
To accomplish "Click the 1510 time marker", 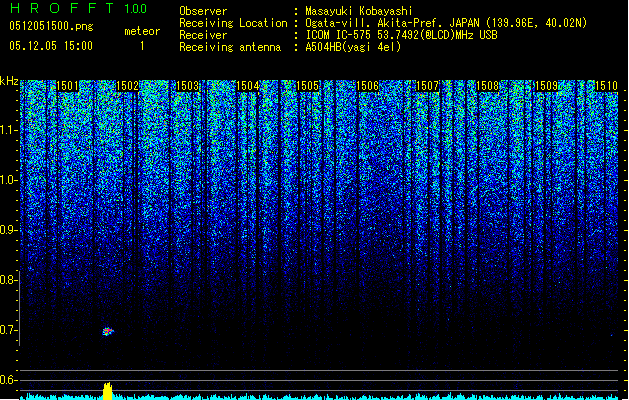I will (607, 86).
